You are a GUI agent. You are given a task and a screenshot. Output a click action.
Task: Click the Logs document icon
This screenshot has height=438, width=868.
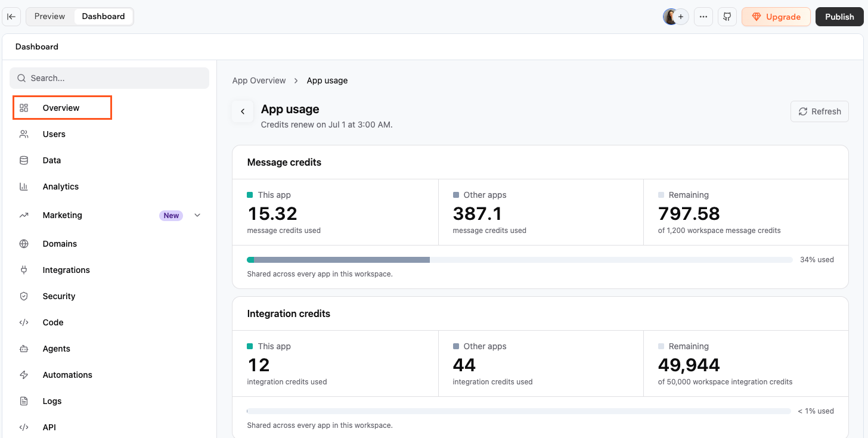pos(24,401)
